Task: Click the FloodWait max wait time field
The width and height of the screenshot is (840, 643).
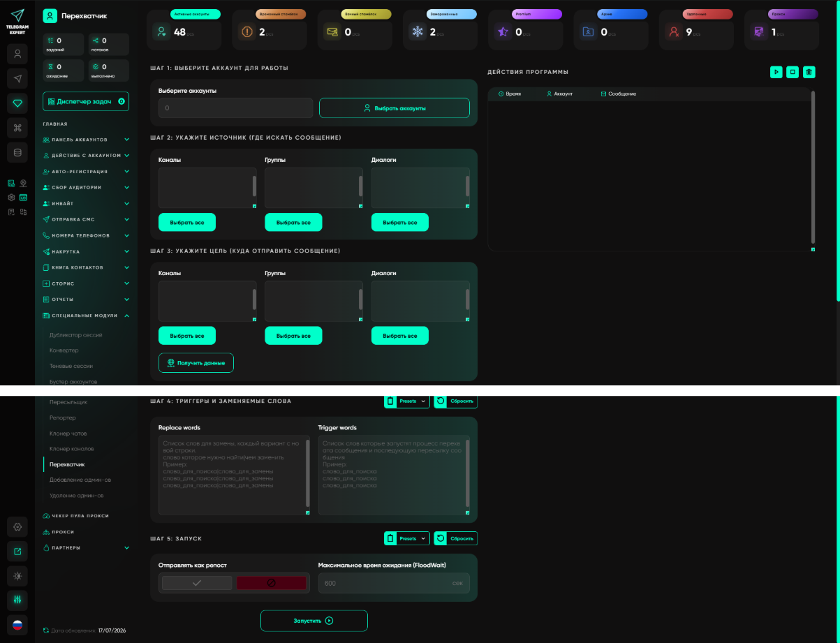Action: (x=394, y=583)
